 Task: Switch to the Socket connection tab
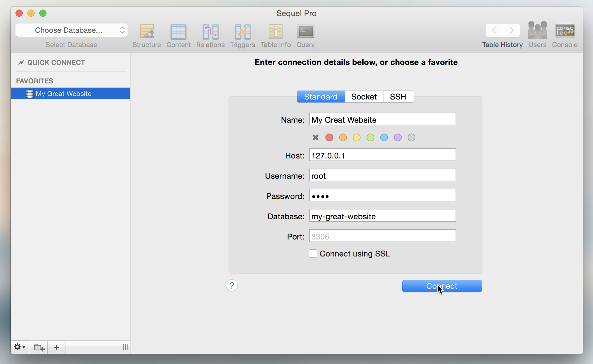[x=364, y=97]
